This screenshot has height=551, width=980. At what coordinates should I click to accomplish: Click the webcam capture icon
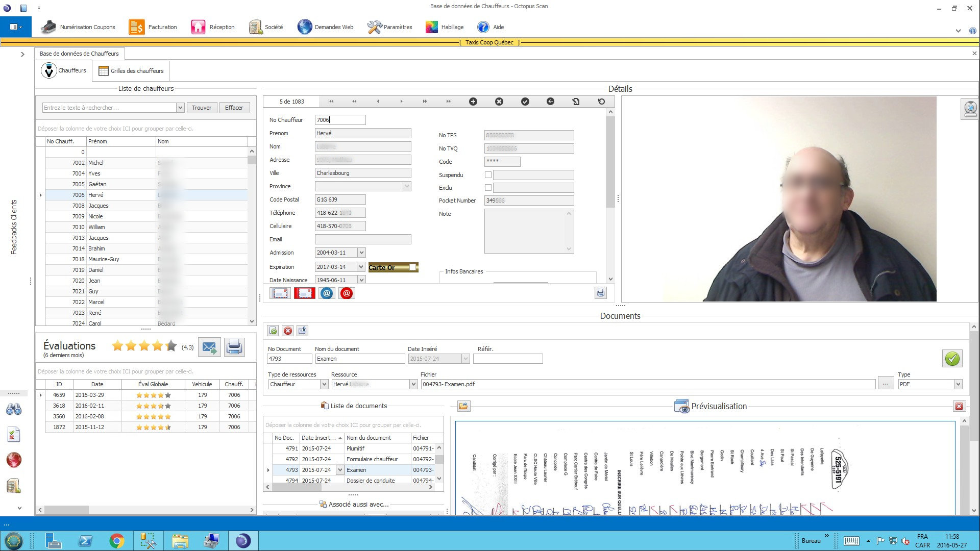tap(970, 109)
